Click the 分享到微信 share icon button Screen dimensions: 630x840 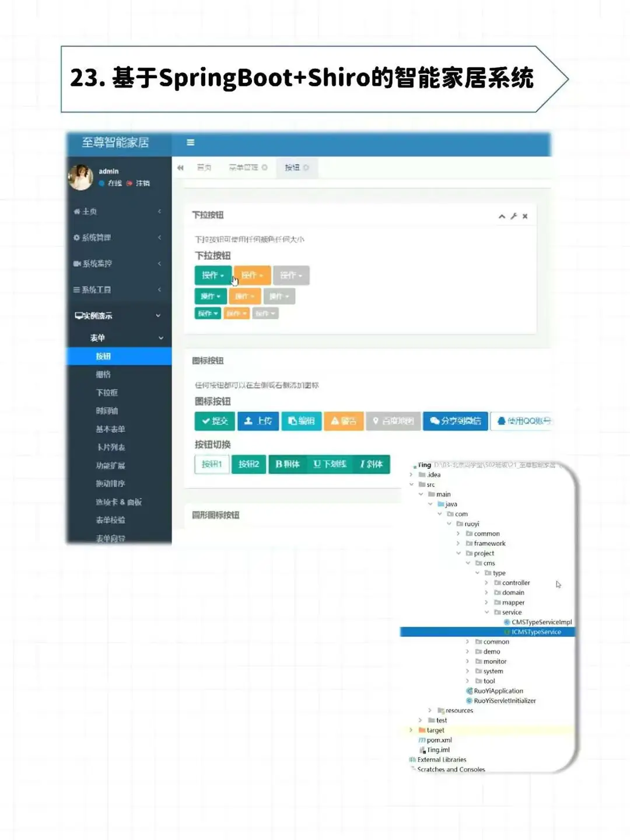[455, 421]
